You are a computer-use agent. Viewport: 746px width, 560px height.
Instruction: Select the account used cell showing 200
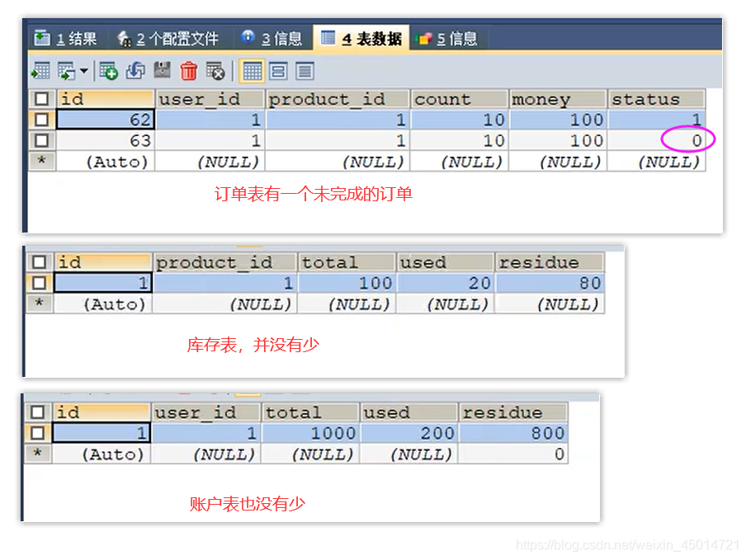(409, 433)
